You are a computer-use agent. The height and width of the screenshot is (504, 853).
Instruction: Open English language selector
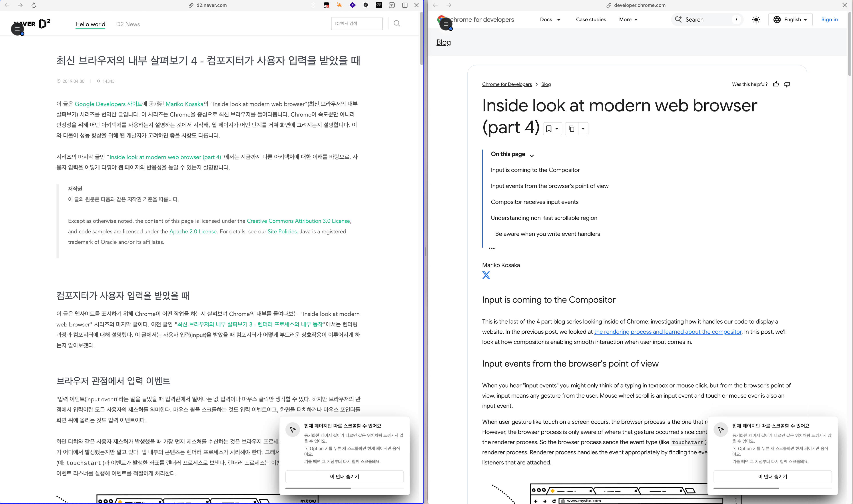790,20
